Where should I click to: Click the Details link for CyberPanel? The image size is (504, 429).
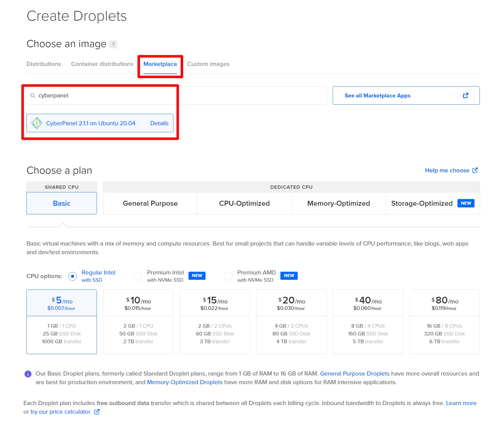(x=159, y=123)
